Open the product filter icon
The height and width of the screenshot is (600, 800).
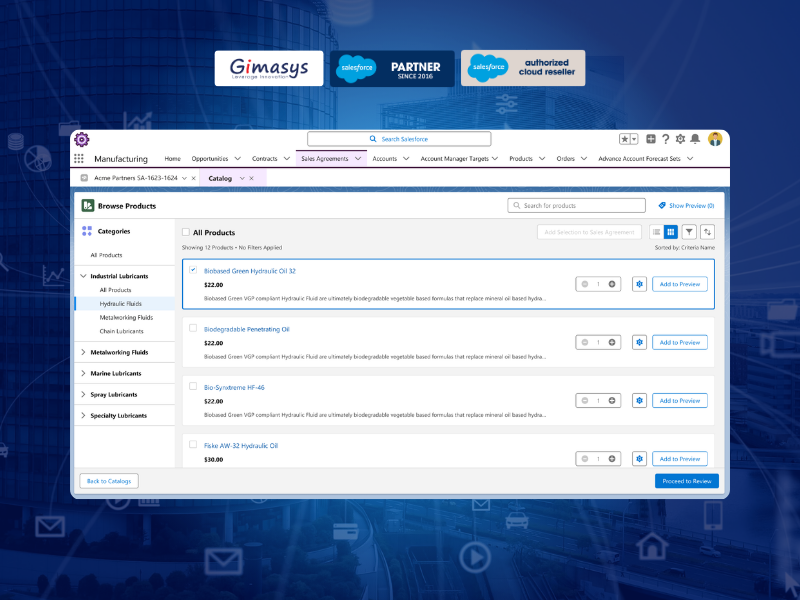[x=689, y=232]
